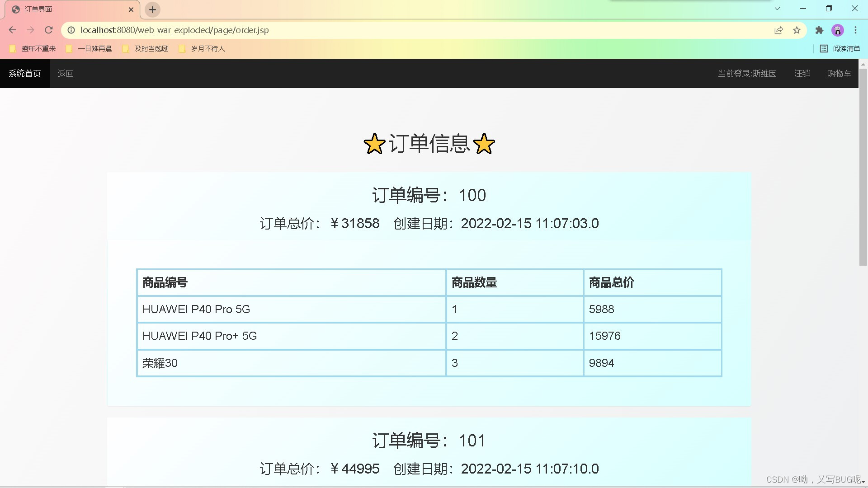This screenshot has height=488, width=868.
Task: Open a new browser tab
Action: (152, 9)
